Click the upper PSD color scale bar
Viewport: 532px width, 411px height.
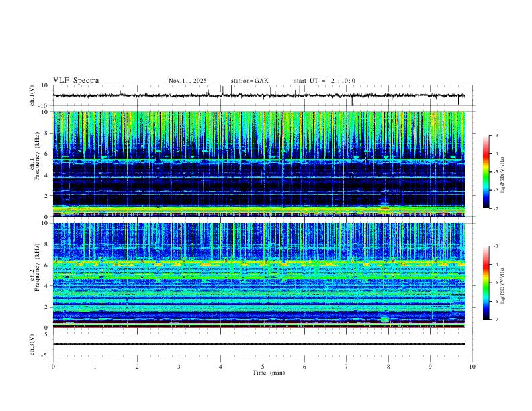pyautogui.click(x=486, y=172)
